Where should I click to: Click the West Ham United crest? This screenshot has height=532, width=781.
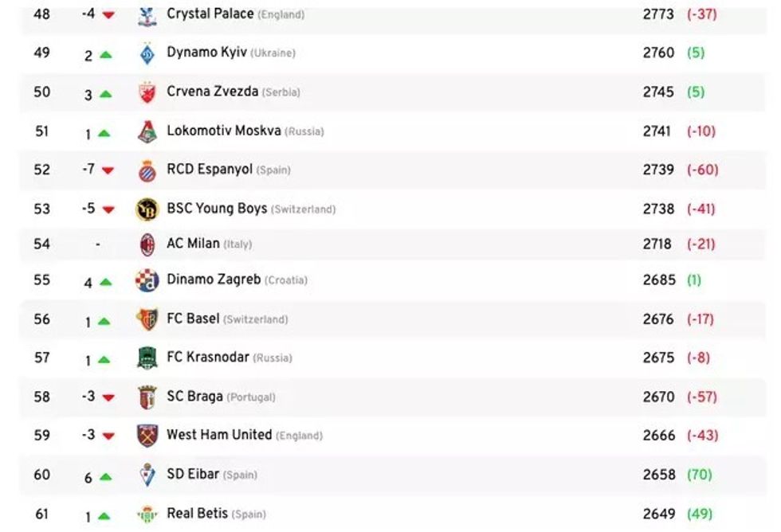[x=147, y=436]
